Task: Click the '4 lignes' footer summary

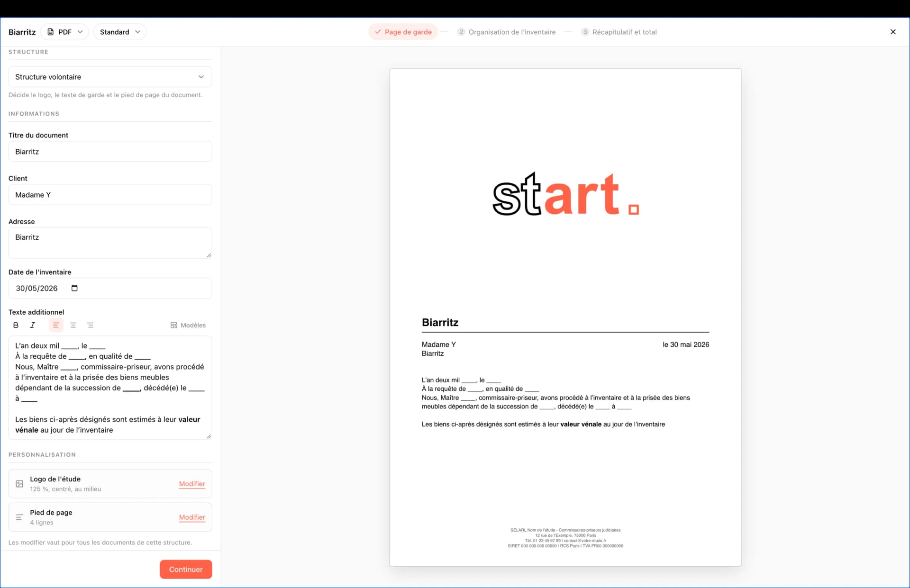Action: [42, 523]
